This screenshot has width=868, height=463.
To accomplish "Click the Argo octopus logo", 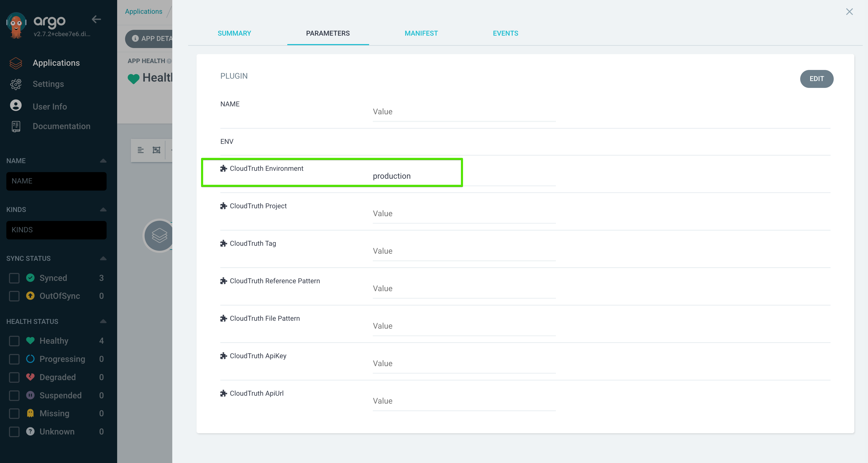I will (16, 25).
